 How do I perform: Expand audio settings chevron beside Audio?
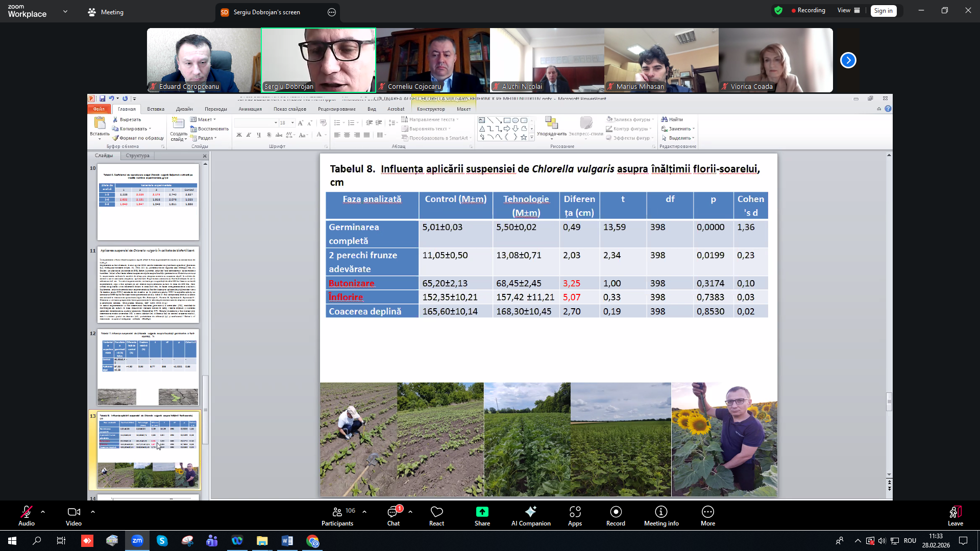(43, 511)
